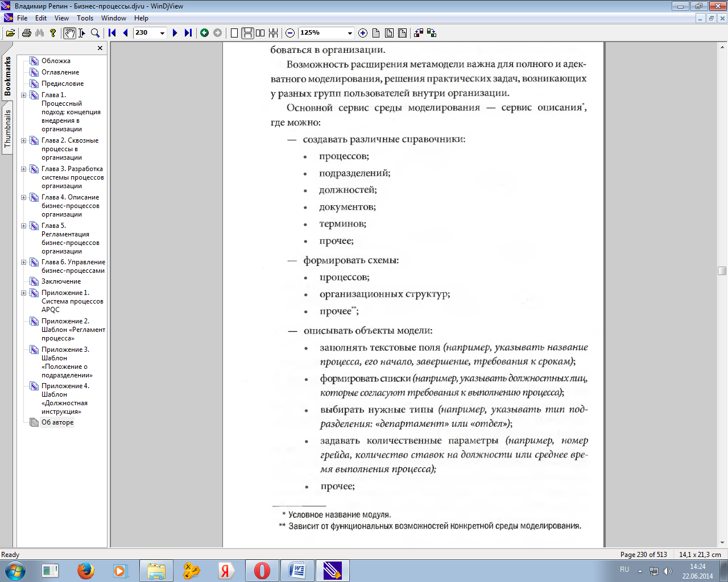Switch to single page layout
The width and height of the screenshot is (728, 582).
click(234, 33)
